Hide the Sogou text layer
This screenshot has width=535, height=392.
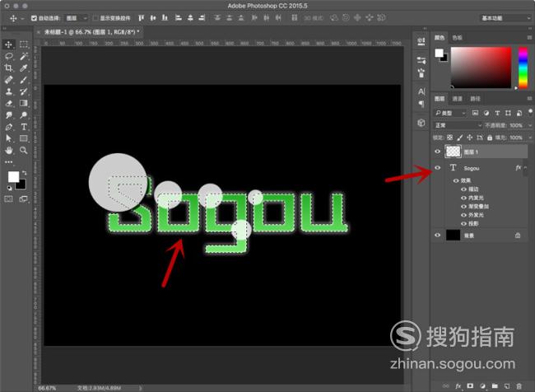[x=438, y=168]
